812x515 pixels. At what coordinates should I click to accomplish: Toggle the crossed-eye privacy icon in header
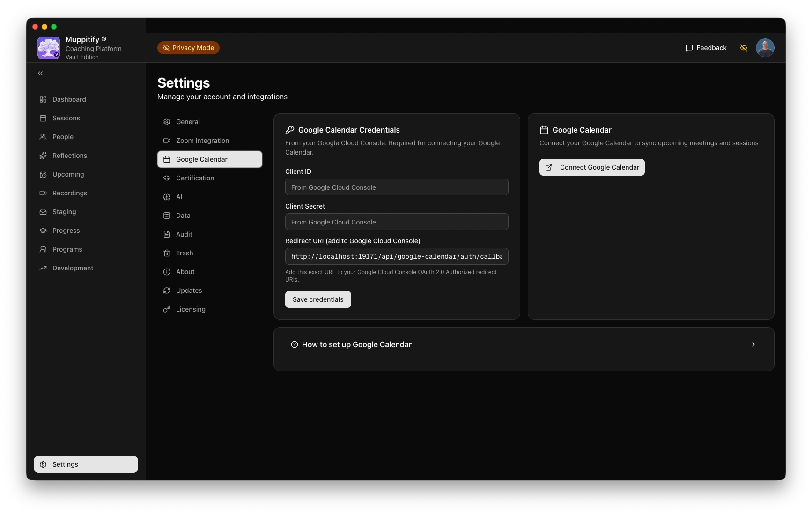pos(743,48)
